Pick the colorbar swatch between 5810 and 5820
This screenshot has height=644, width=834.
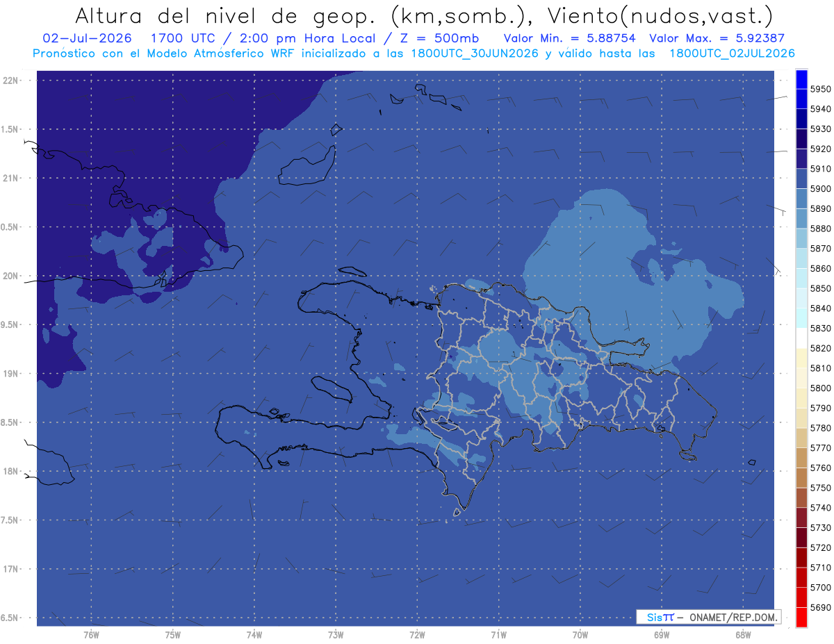pyautogui.click(x=801, y=358)
